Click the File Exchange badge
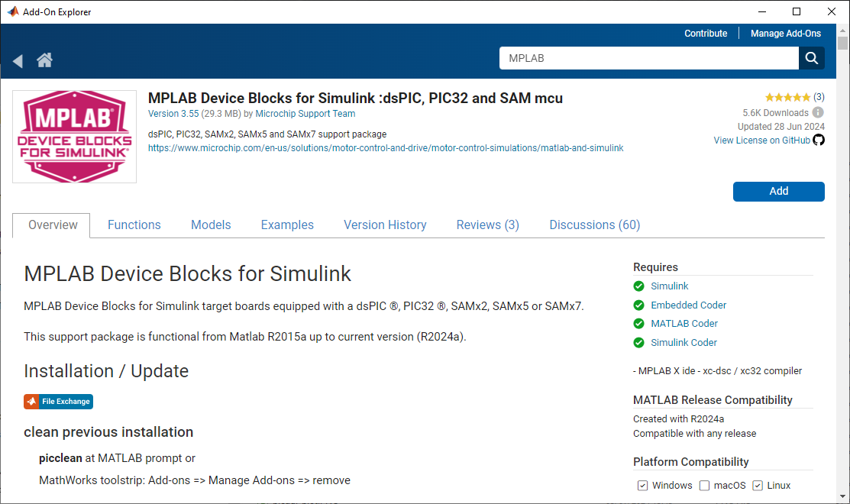This screenshot has height=504, width=850. 59,401
